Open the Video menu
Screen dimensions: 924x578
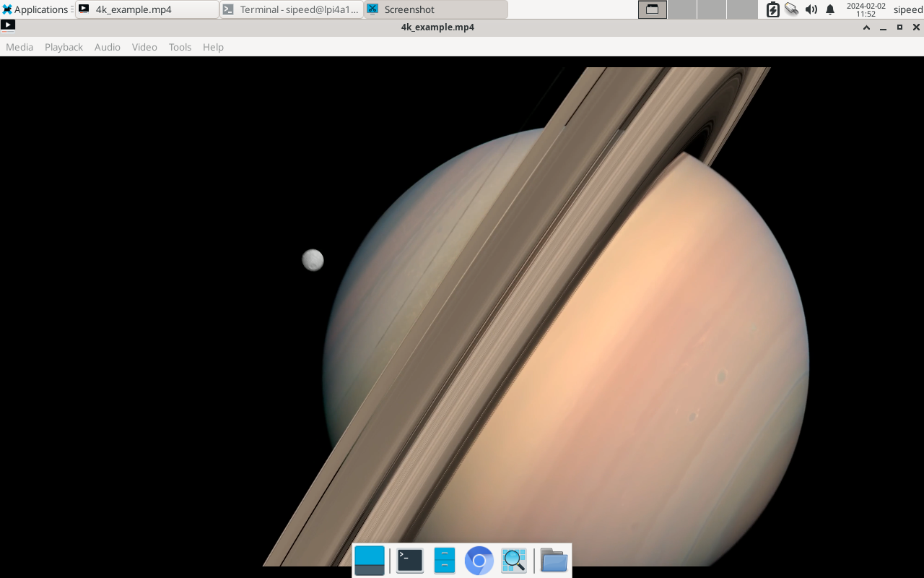pos(144,47)
